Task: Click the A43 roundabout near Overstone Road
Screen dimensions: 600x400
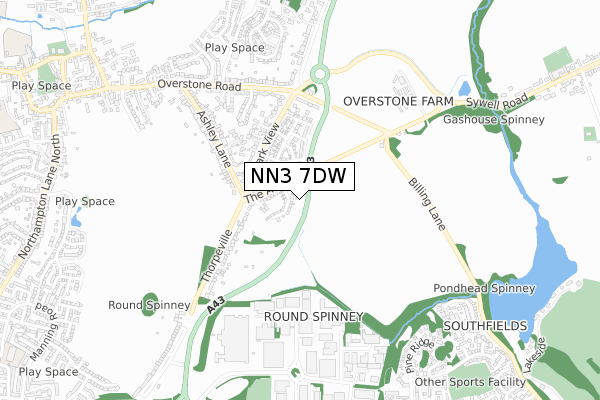Action: pos(320,74)
